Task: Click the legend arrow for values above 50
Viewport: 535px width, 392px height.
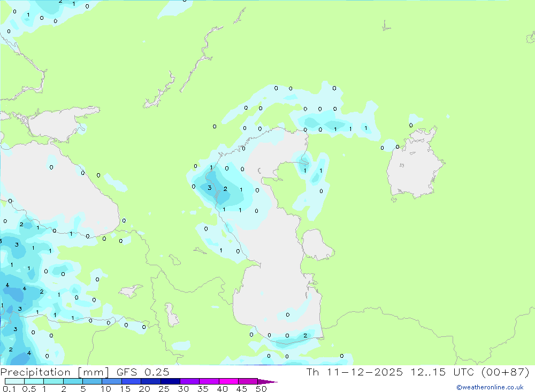Action: [x=267, y=382]
